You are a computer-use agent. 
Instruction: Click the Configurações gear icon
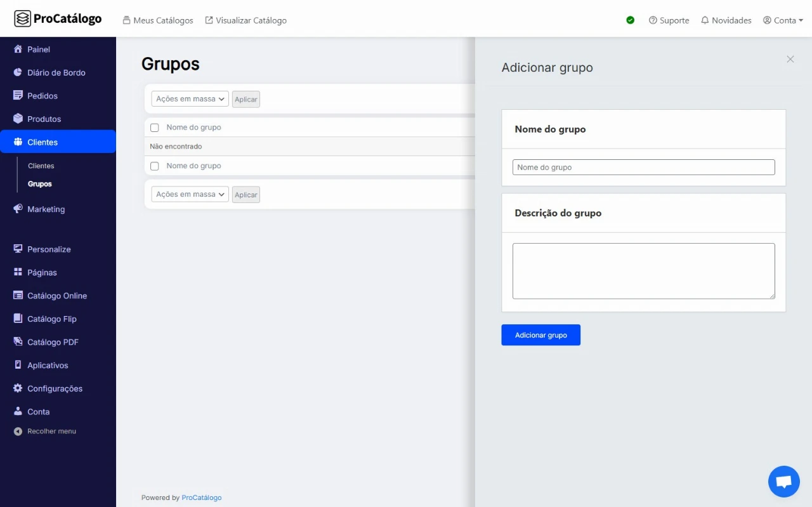pos(18,388)
